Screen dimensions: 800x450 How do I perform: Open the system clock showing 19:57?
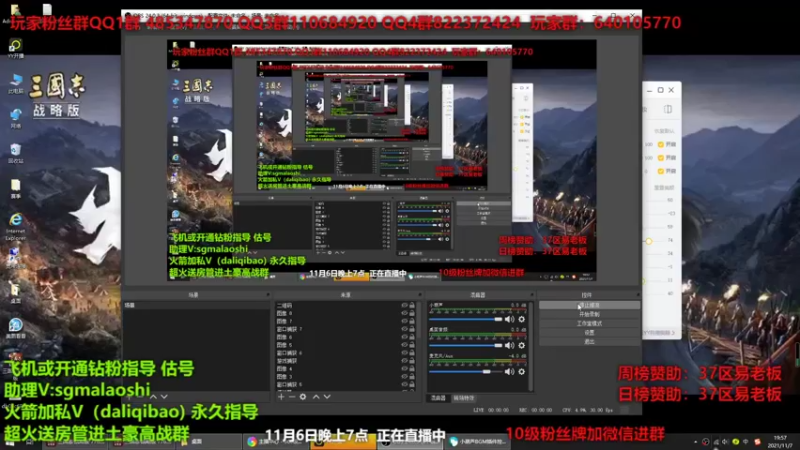point(781,442)
